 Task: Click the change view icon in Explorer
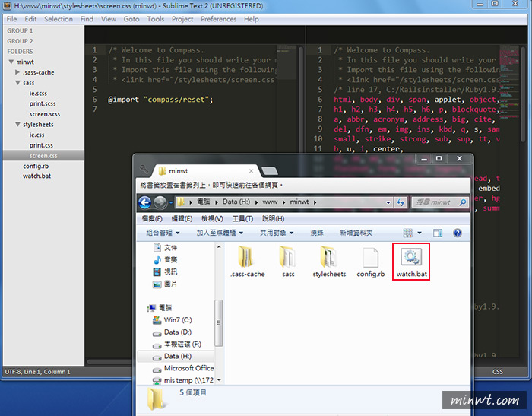pos(407,233)
